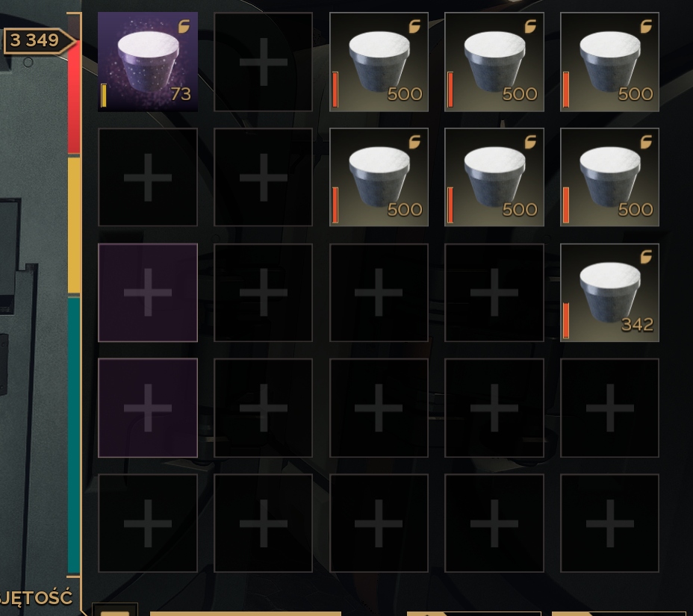Click the leaf badge on the 73 stack
The image size is (693, 616).
tap(184, 27)
